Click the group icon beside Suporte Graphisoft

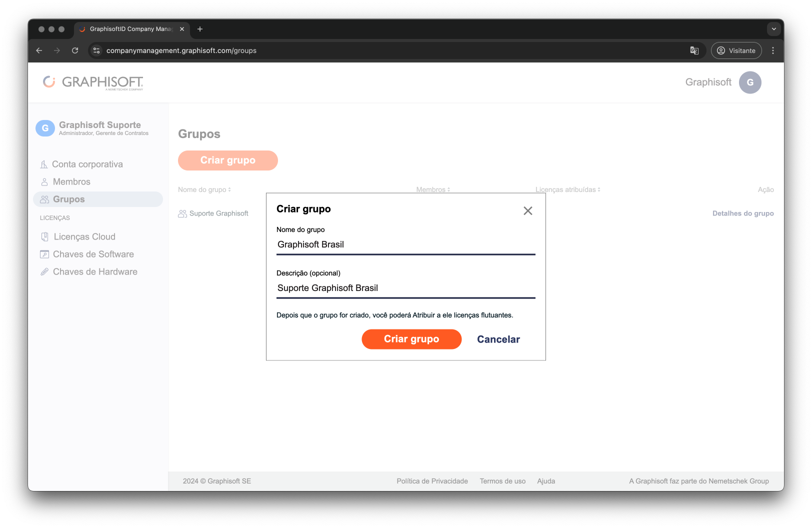182,213
